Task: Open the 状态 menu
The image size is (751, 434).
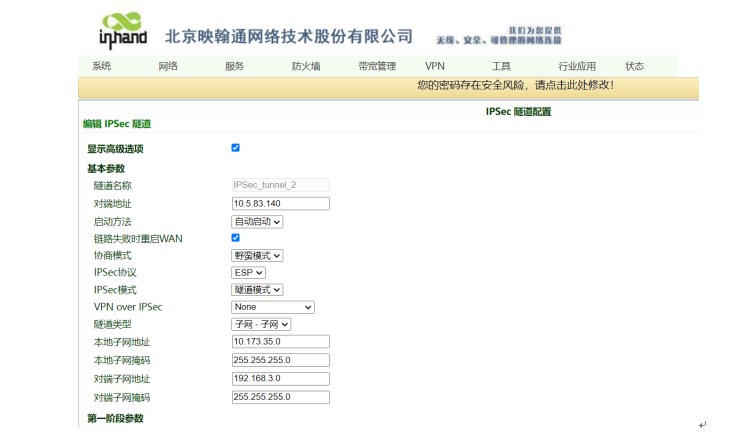Action: click(635, 66)
